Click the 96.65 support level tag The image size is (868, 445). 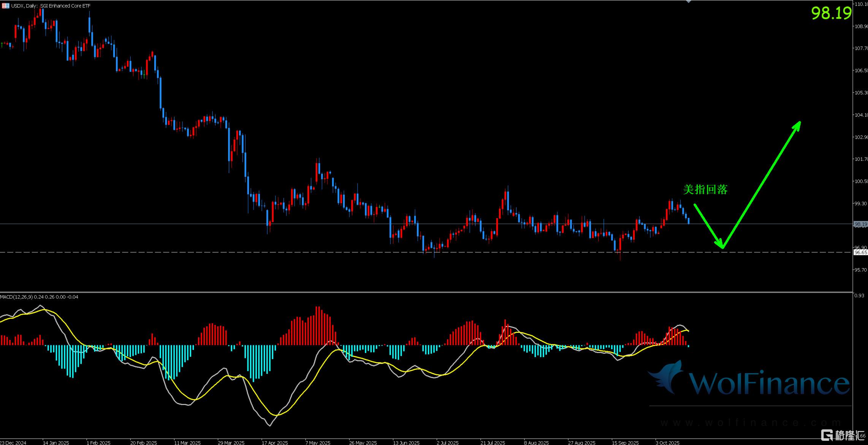tap(860, 252)
